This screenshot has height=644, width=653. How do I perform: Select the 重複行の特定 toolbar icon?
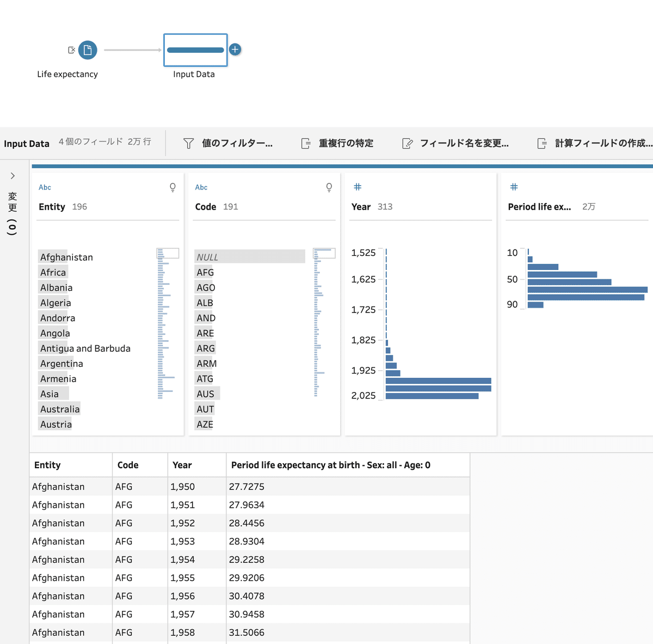click(337, 143)
